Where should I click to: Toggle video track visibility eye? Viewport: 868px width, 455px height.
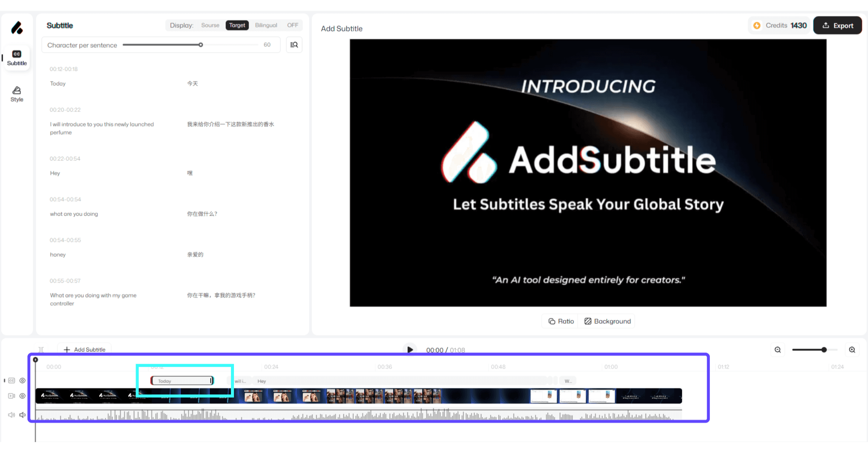tap(23, 396)
